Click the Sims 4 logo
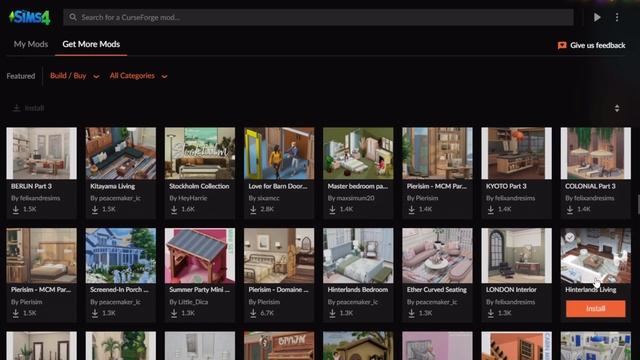 pos(29,18)
